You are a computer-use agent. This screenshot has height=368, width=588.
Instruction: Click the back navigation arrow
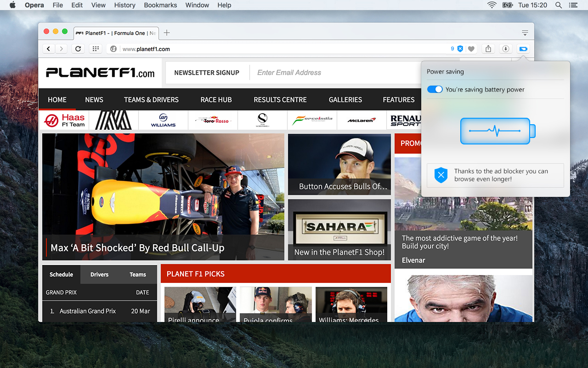tap(49, 49)
